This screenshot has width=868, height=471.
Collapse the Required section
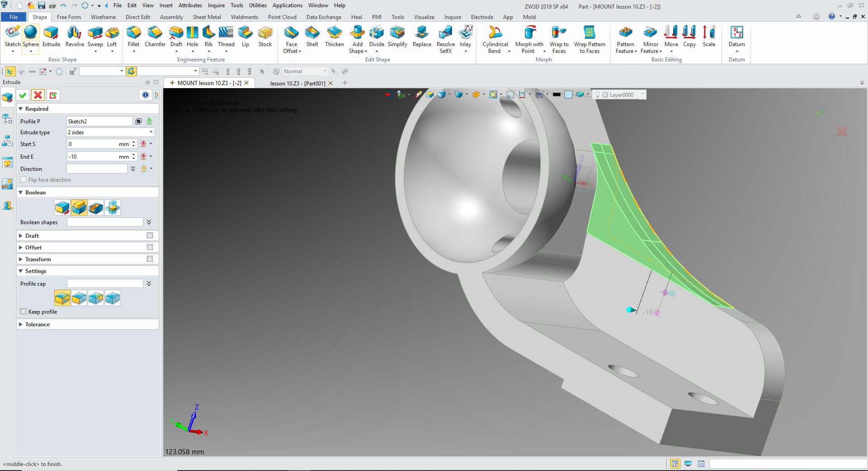click(x=20, y=109)
